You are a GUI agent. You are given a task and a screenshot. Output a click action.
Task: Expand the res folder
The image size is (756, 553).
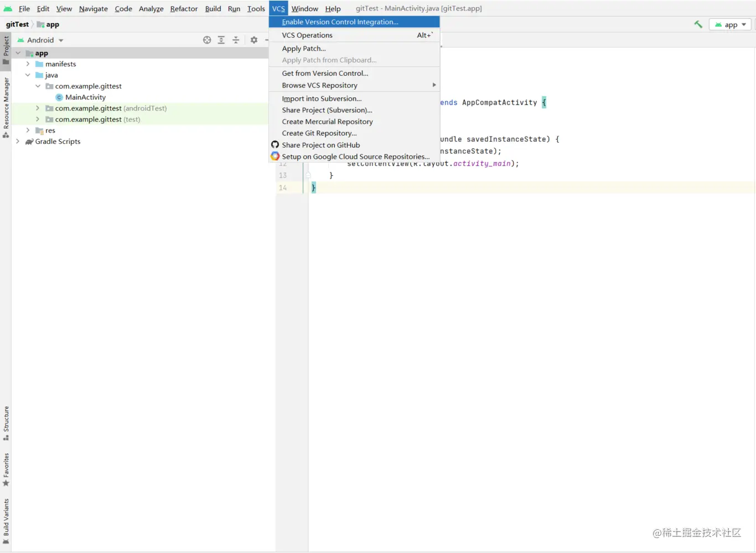[x=28, y=131]
